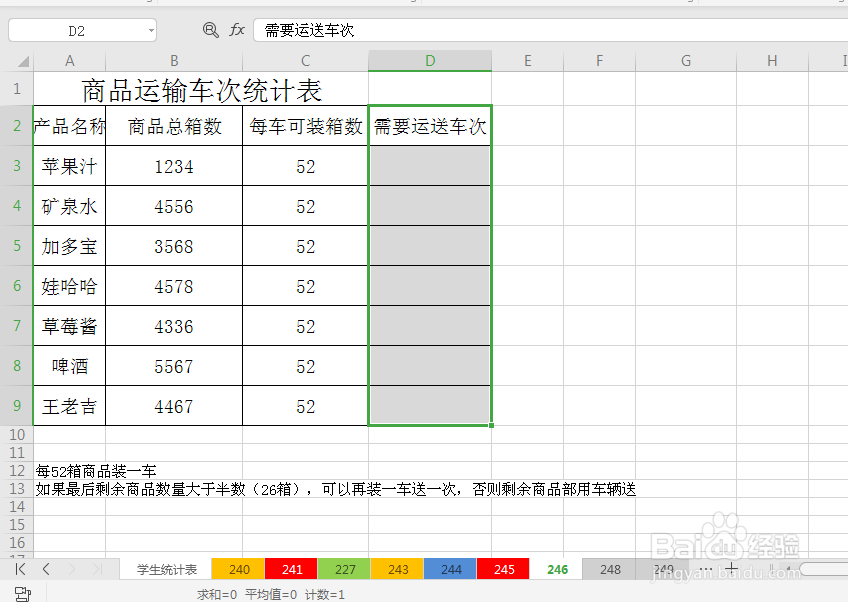The image size is (848, 602).
Task: Select column H header
Action: (x=772, y=61)
